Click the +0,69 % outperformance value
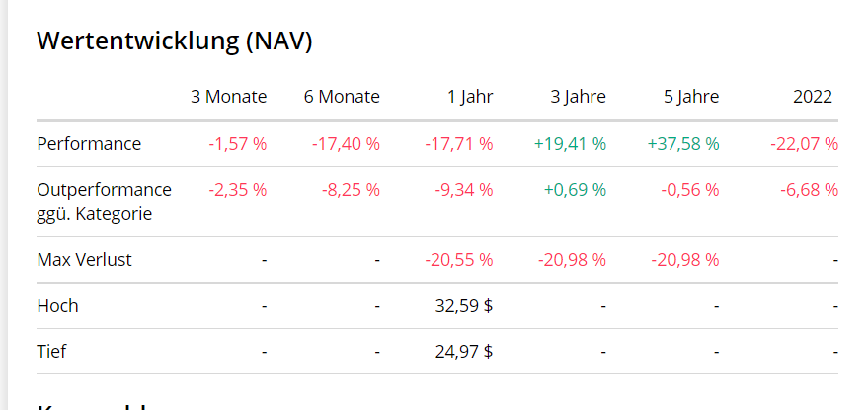Image resolution: width=868 pixels, height=410 pixels. (575, 190)
